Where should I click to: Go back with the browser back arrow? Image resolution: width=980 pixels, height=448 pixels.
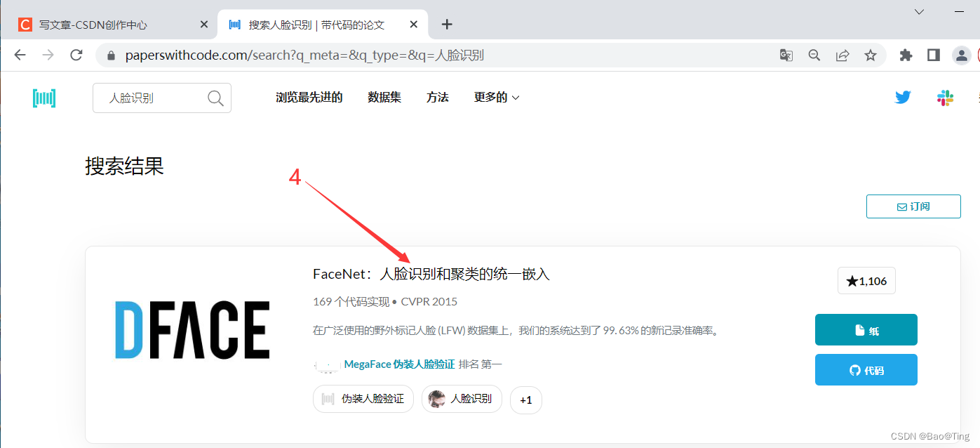click(20, 55)
